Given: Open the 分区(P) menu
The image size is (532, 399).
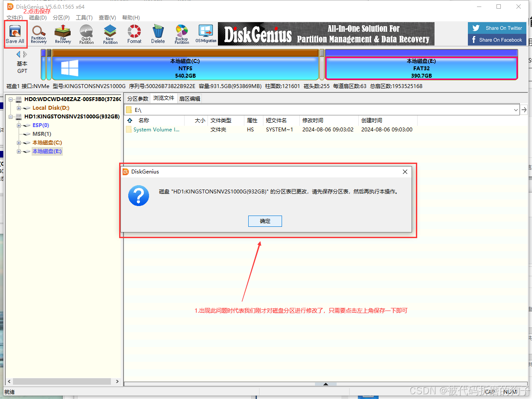Looking at the screenshot, I should click(61, 18).
